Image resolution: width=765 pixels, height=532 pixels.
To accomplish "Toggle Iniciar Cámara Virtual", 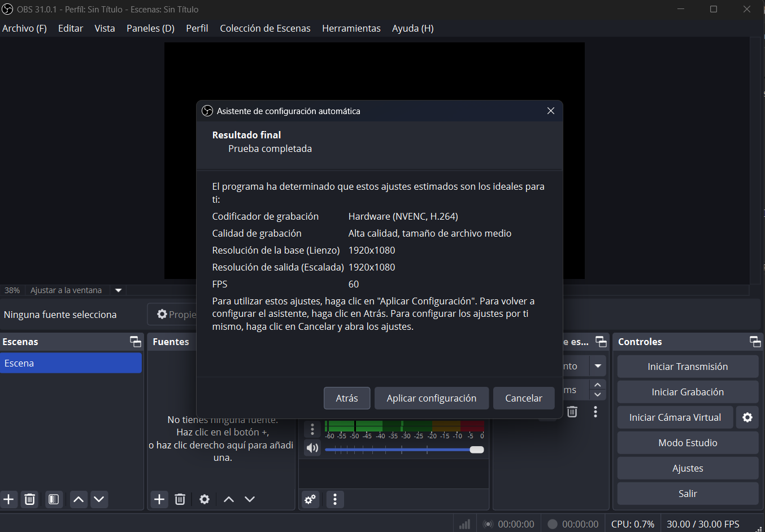I will pyautogui.click(x=675, y=417).
